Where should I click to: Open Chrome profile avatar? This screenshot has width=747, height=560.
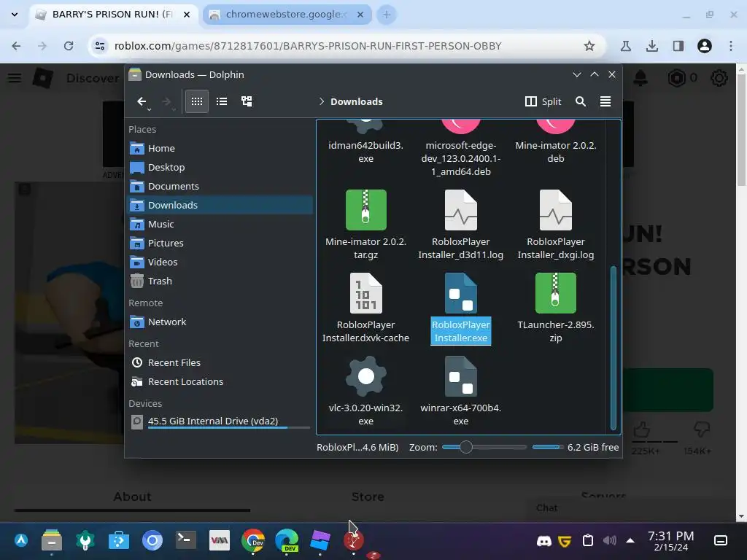[x=705, y=46]
